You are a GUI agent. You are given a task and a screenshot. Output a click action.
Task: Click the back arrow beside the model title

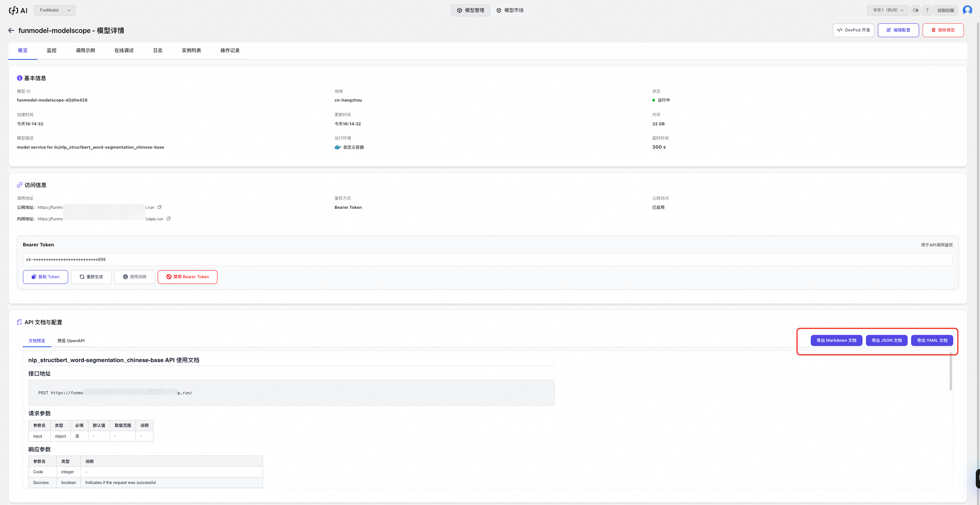[11, 30]
